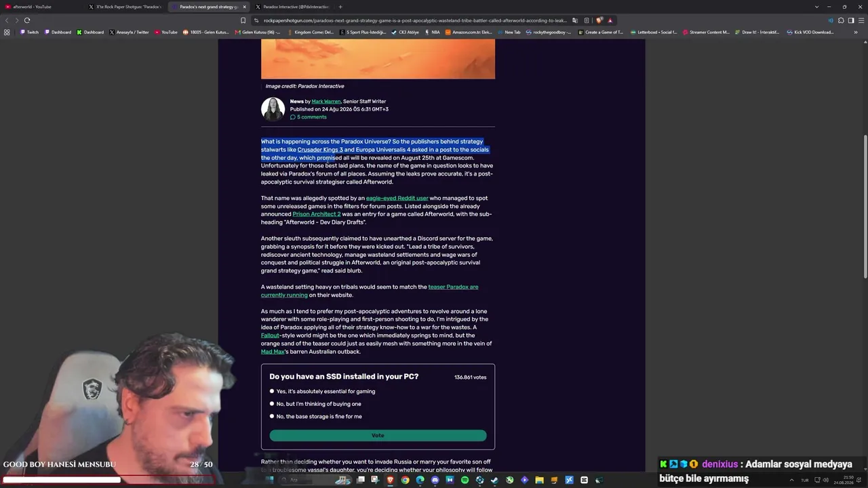Open the 'Letterboxd' bookmark
The width and height of the screenshot is (868, 488).
[654, 32]
